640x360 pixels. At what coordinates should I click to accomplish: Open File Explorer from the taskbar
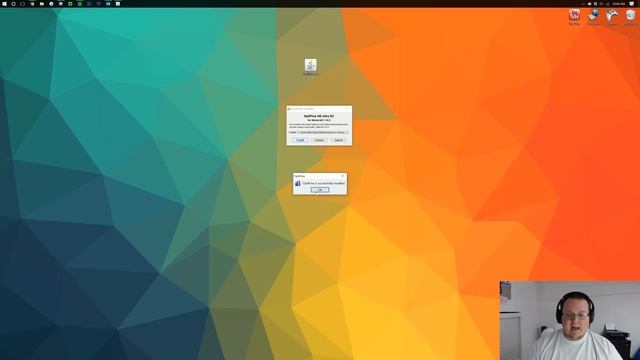pos(42,4)
